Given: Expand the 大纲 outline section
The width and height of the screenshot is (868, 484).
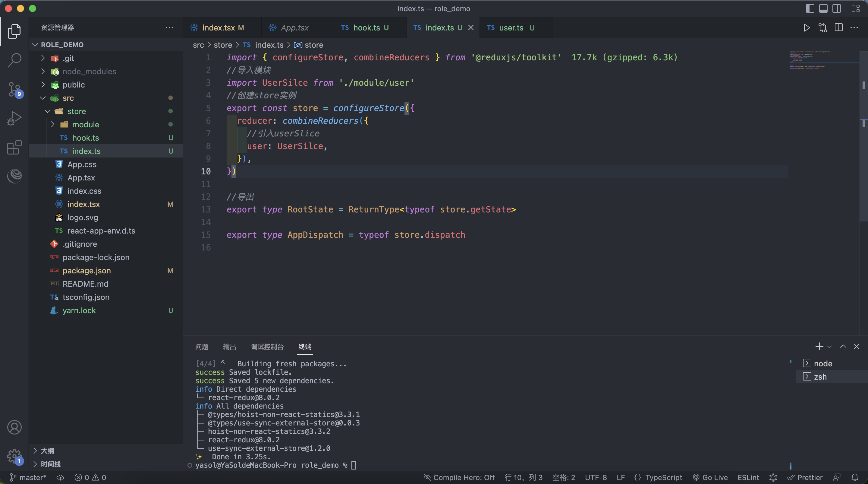Looking at the screenshot, I should [47, 451].
